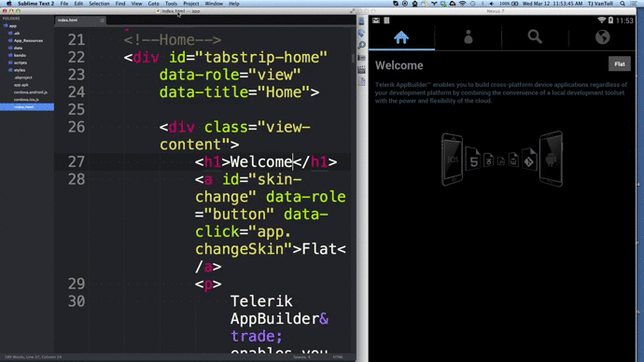The height and width of the screenshot is (362, 644).
Task: Click the second blue icon in emulator side toolbar
Action: (361, 33)
